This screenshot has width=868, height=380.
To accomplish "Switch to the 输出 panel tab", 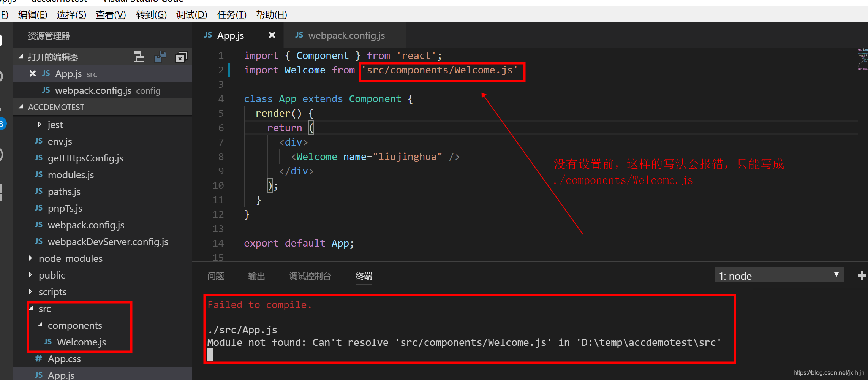I will pos(256,276).
